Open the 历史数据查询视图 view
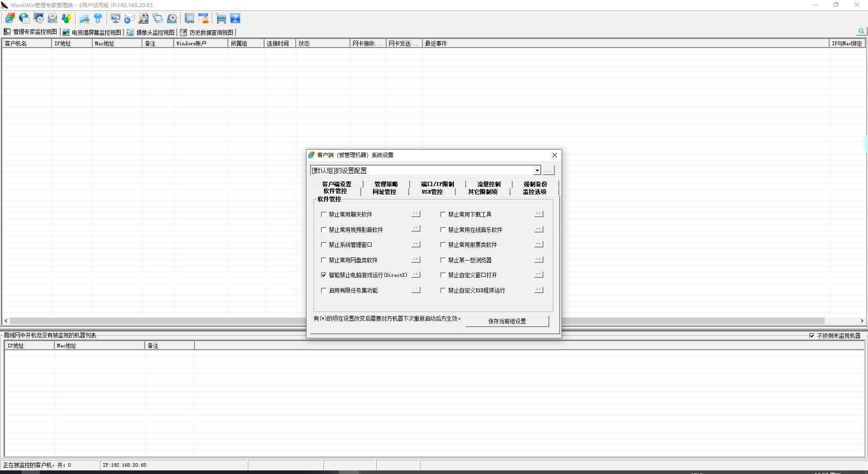This screenshot has height=474, width=868. [x=208, y=32]
